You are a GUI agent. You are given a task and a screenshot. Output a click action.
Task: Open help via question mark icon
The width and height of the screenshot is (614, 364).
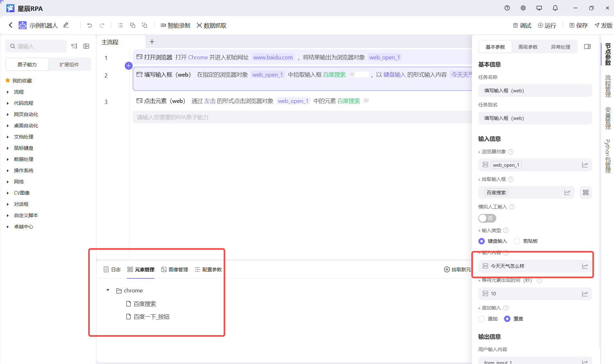(507, 8)
